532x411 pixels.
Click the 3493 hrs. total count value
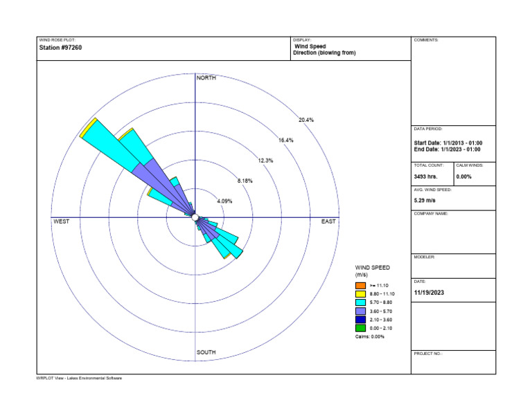(x=426, y=176)
